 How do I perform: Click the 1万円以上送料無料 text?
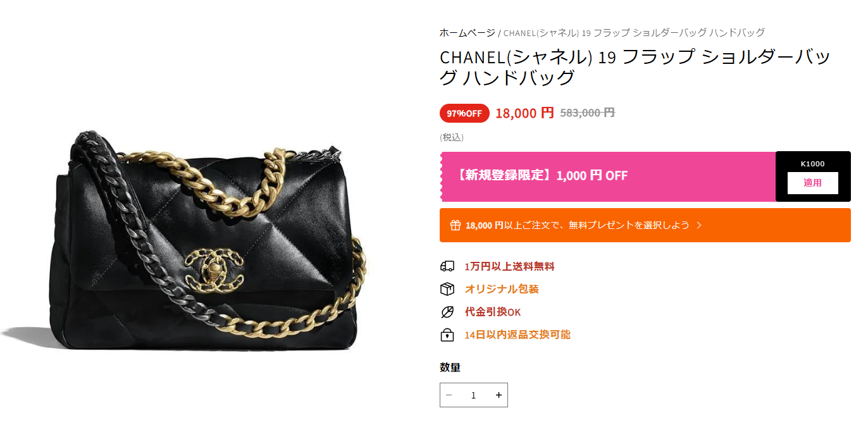[510, 266]
